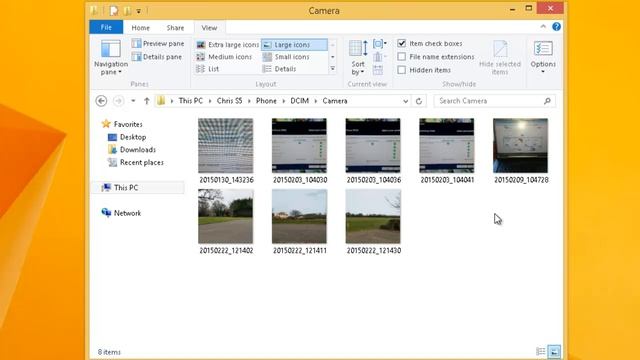Move the layout gallery up one row
This screenshot has width=640, height=360.
click(333, 44)
